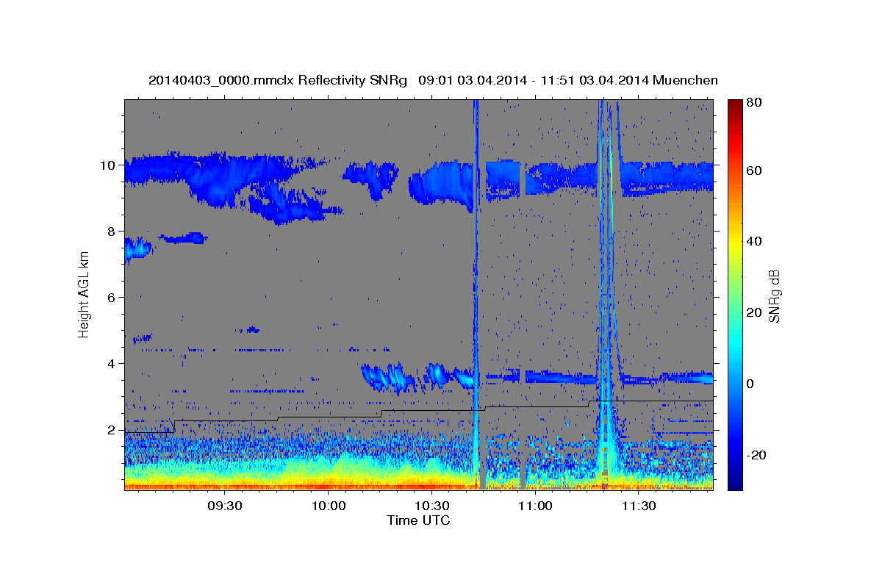The image size is (882, 588).
Task: Click the height tick label 2
Action: coord(112,430)
